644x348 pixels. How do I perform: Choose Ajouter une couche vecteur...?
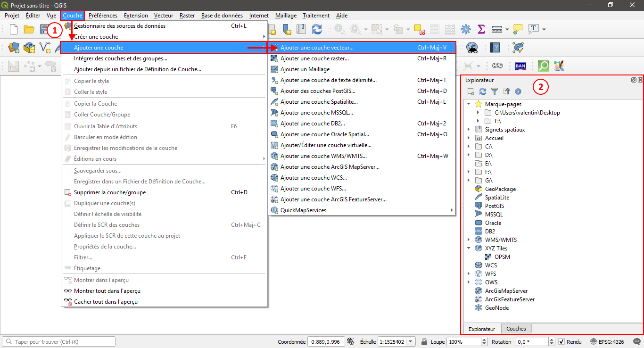point(362,48)
